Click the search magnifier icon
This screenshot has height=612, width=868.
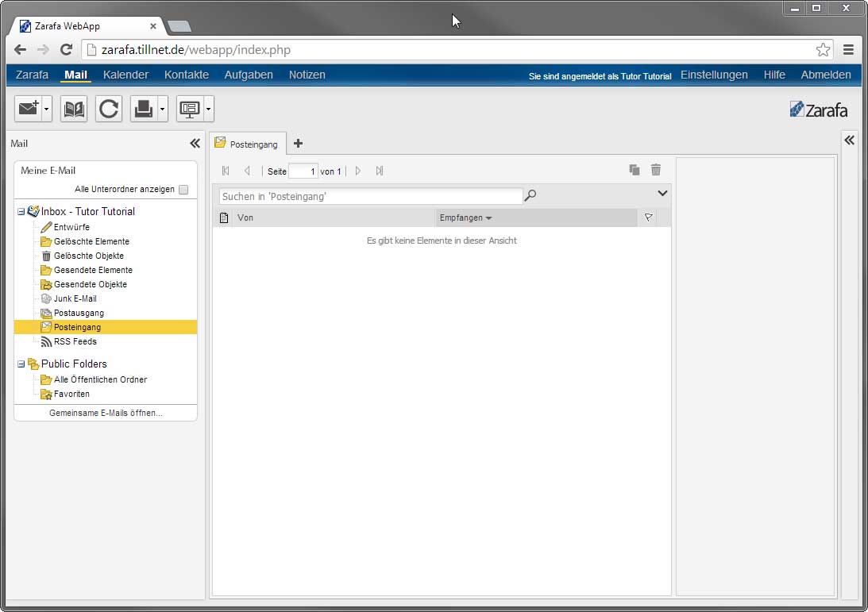tap(530, 195)
